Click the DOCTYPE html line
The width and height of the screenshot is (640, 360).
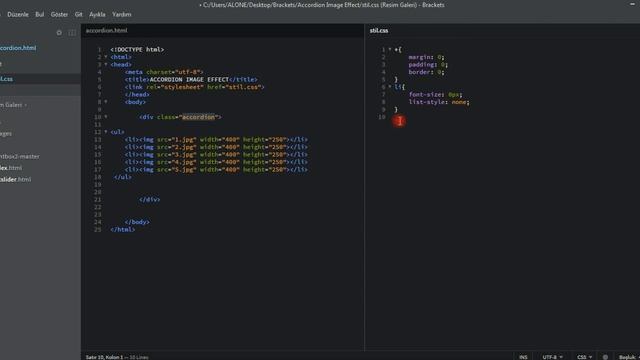coord(137,49)
